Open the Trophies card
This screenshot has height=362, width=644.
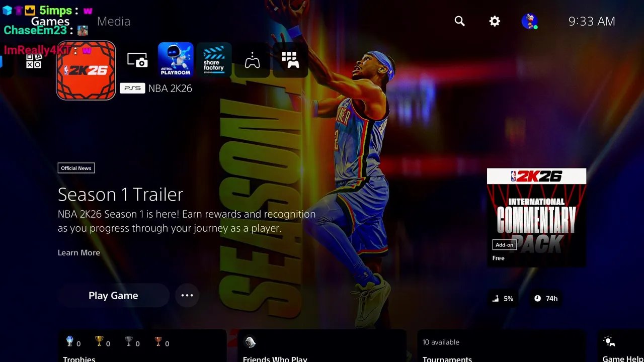142,346
